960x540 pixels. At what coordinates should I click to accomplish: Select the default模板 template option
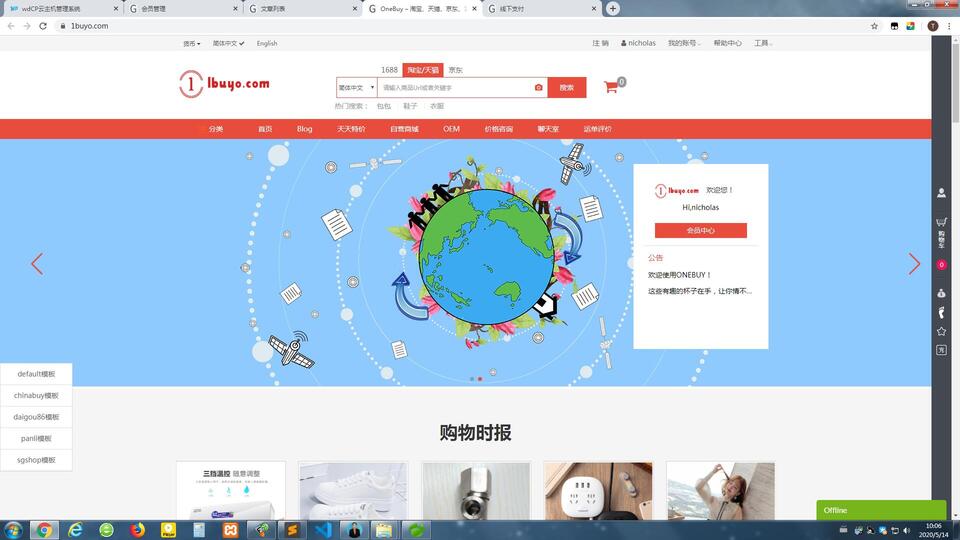(36, 374)
